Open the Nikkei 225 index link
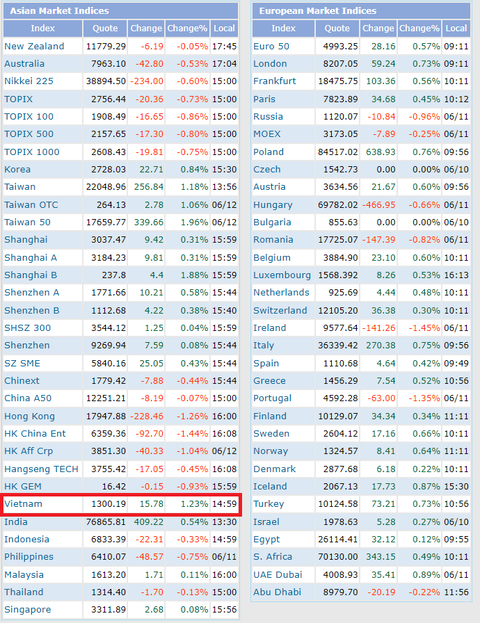The width and height of the screenshot is (480, 623). [x=29, y=81]
